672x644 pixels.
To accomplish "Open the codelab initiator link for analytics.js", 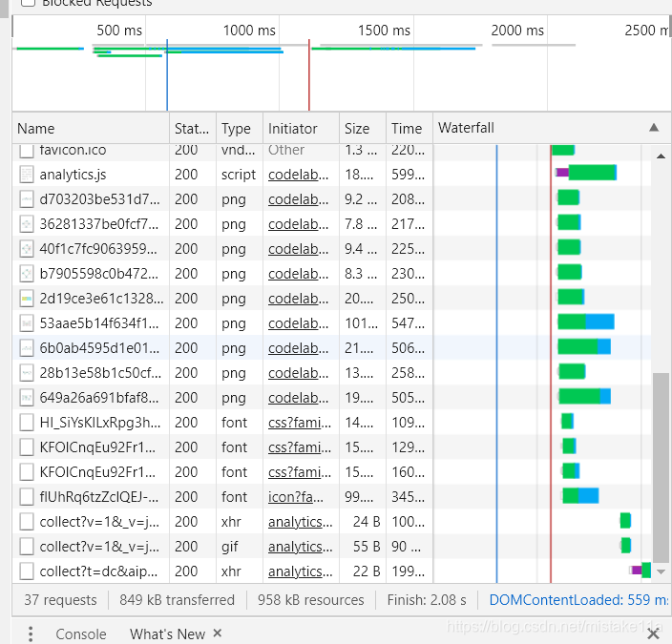I will [298, 175].
